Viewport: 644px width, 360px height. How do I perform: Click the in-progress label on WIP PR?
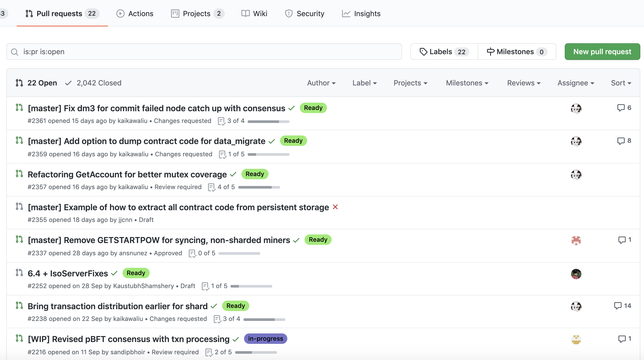click(265, 339)
